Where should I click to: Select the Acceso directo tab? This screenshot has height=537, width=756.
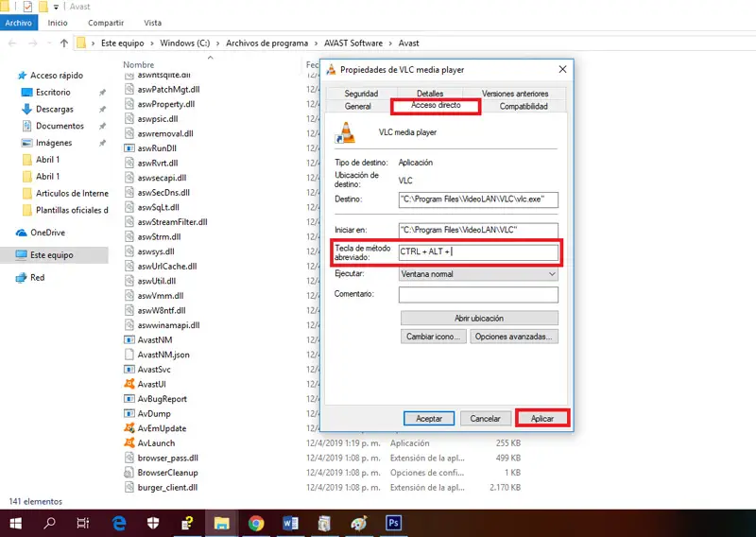coord(436,105)
